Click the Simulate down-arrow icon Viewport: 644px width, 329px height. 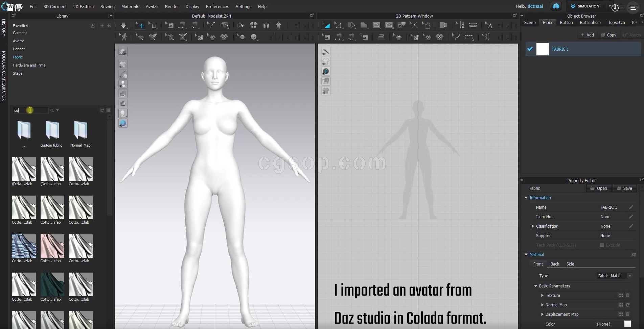click(x=123, y=25)
